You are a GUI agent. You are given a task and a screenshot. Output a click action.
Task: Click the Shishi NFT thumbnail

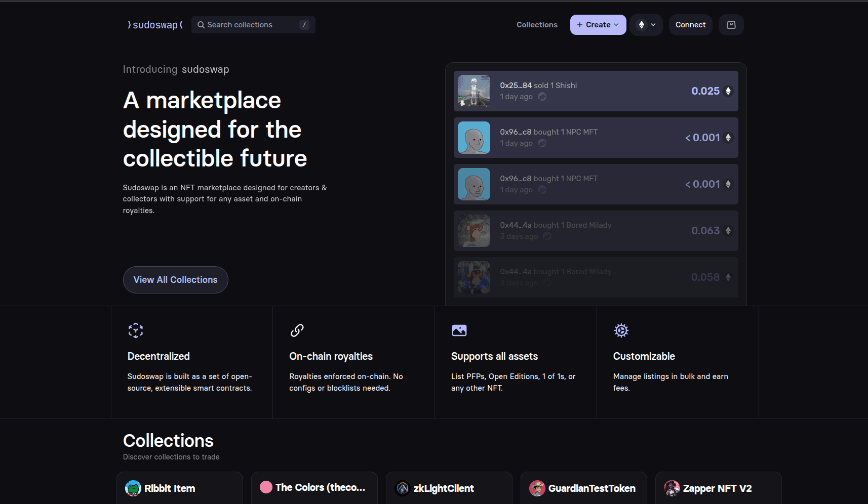click(474, 91)
